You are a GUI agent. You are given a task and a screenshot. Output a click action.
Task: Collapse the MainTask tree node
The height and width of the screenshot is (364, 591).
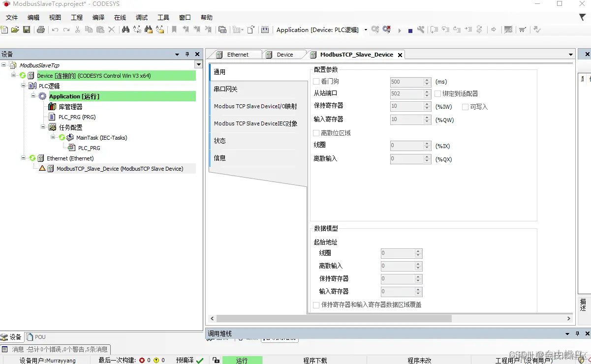coord(53,137)
